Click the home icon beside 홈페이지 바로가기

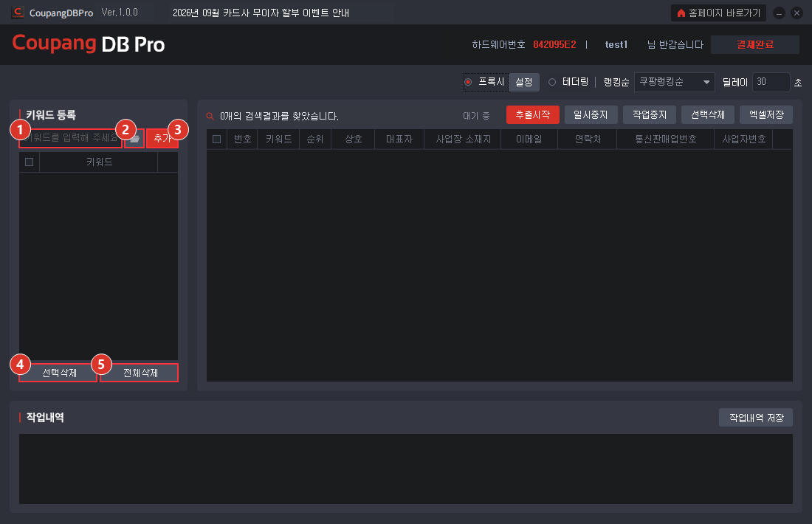click(681, 13)
